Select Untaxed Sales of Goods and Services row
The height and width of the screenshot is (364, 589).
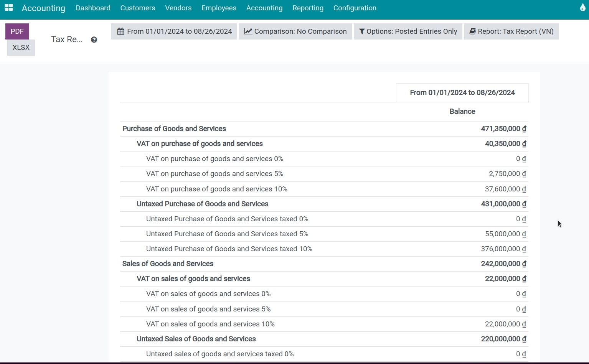pos(324,339)
